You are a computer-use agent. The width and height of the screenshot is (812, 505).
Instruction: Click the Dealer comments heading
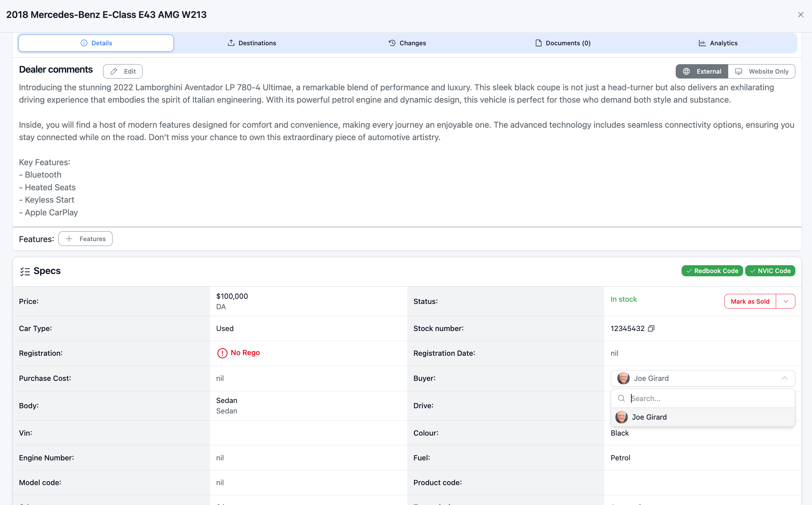coord(56,69)
